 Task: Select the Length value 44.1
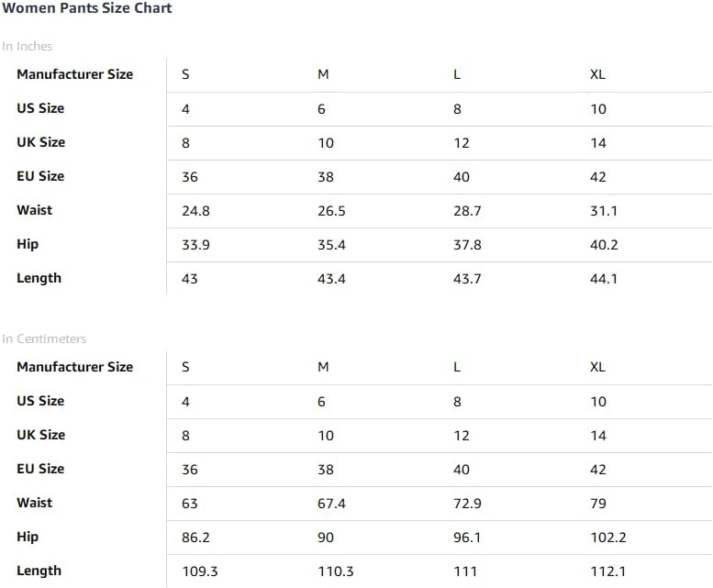pos(604,279)
